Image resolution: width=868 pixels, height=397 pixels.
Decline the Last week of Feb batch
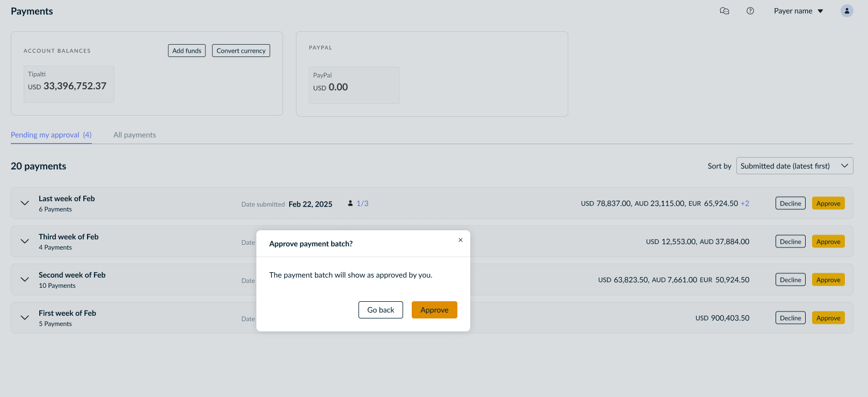tap(791, 203)
